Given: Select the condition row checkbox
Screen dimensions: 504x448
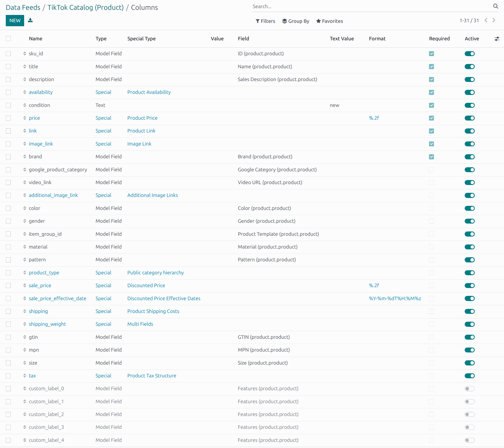Looking at the screenshot, I should pos(8,105).
